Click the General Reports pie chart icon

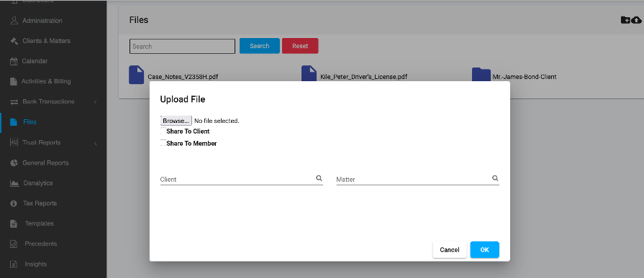pos(14,163)
